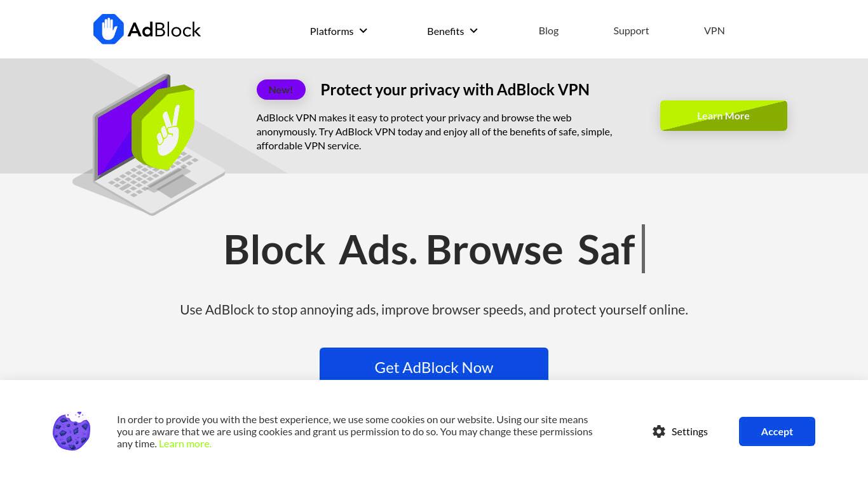Viewport: 868px width, 488px height.
Task: Expand the Platforms chevron arrow
Action: pyautogui.click(x=363, y=30)
